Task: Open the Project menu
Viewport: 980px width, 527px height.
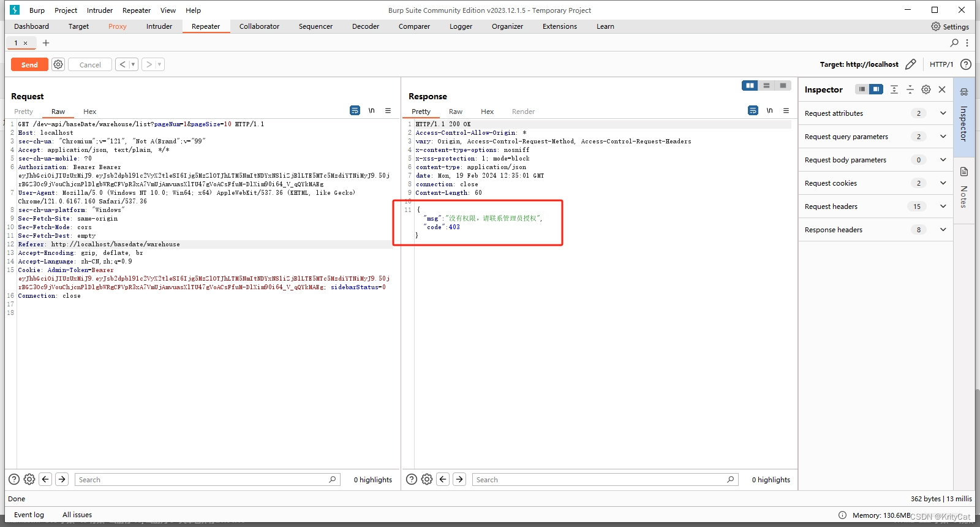Action: (x=66, y=10)
